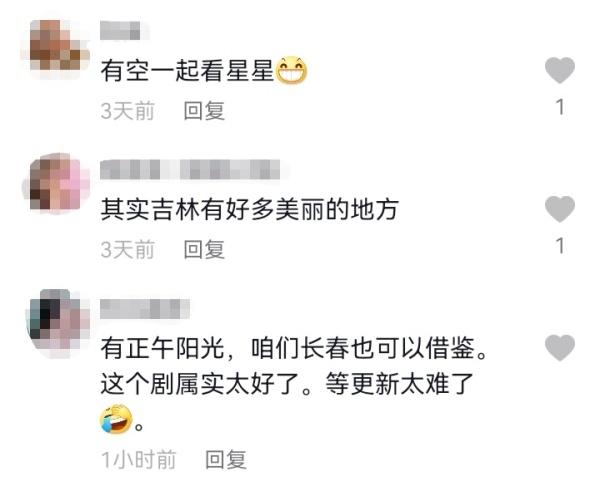Tap 回复 next to '1小时前'

click(x=226, y=459)
